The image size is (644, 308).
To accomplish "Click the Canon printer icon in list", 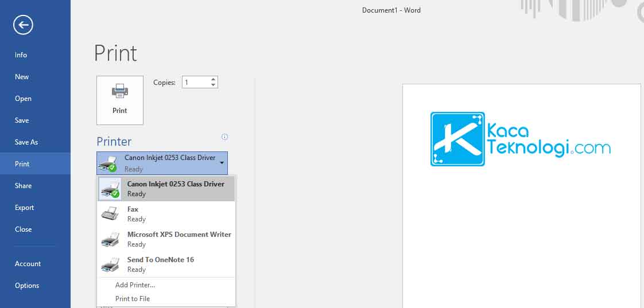I will point(110,189).
